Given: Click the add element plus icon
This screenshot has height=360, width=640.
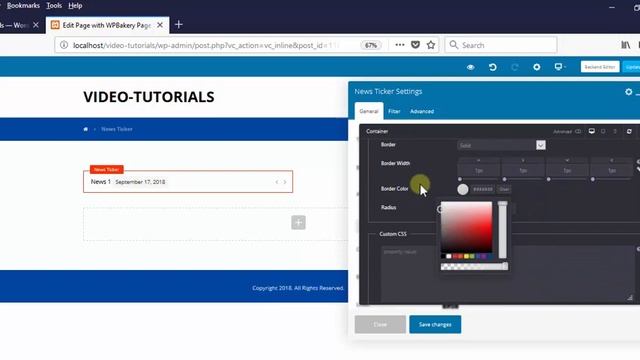Looking at the screenshot, I should [298, 222].
